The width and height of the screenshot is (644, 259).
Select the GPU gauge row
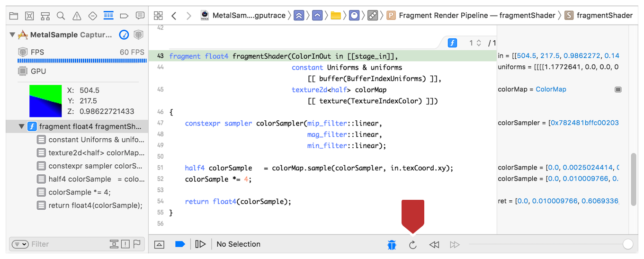(77, 71)
